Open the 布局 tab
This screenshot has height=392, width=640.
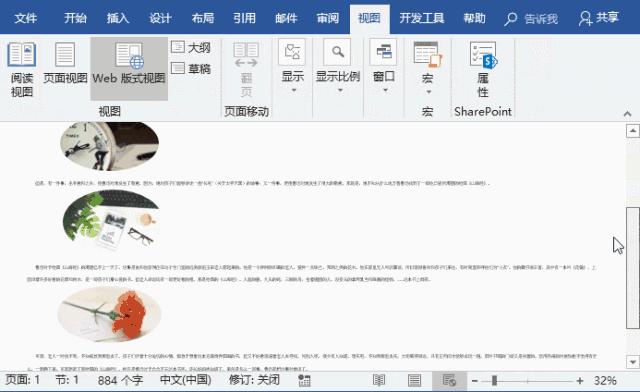(x=203, y=18)
